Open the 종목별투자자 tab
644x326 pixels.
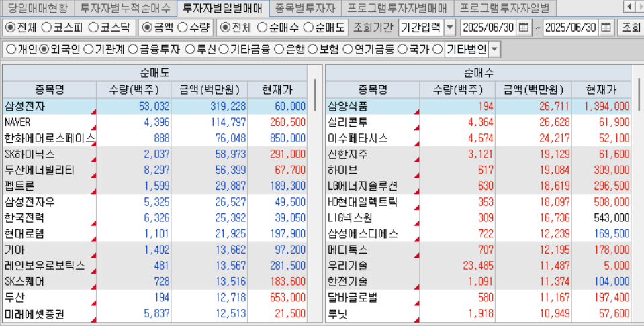[x=305, y=7]
